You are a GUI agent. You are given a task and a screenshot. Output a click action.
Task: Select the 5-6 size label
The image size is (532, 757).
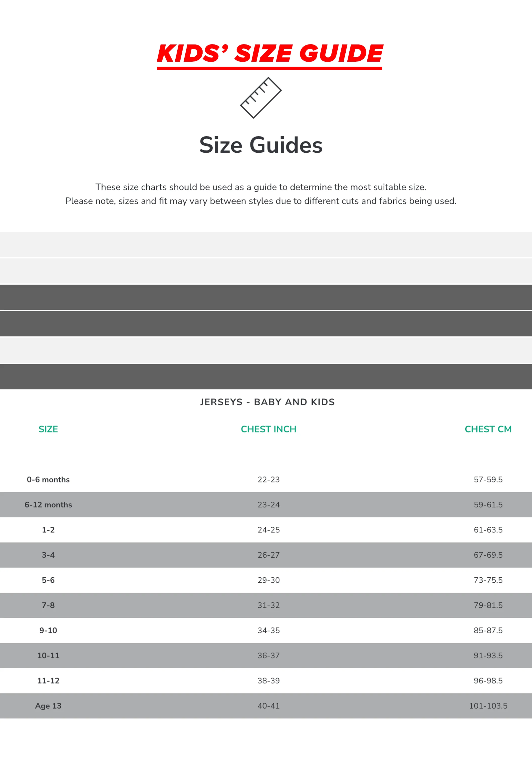coord(48,580)
